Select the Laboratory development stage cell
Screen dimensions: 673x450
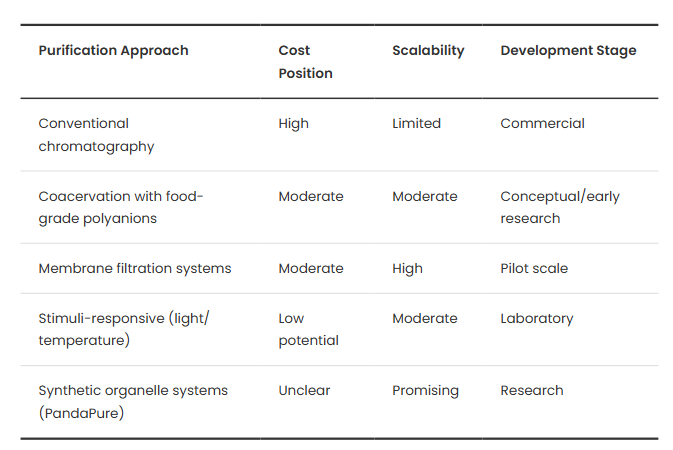point(536,319)
